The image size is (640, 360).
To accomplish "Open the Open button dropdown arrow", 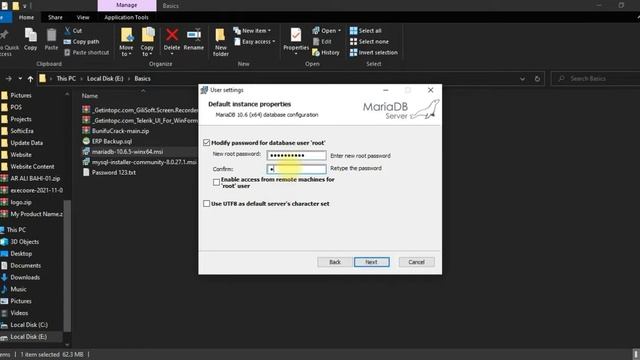I will point(339,31).
